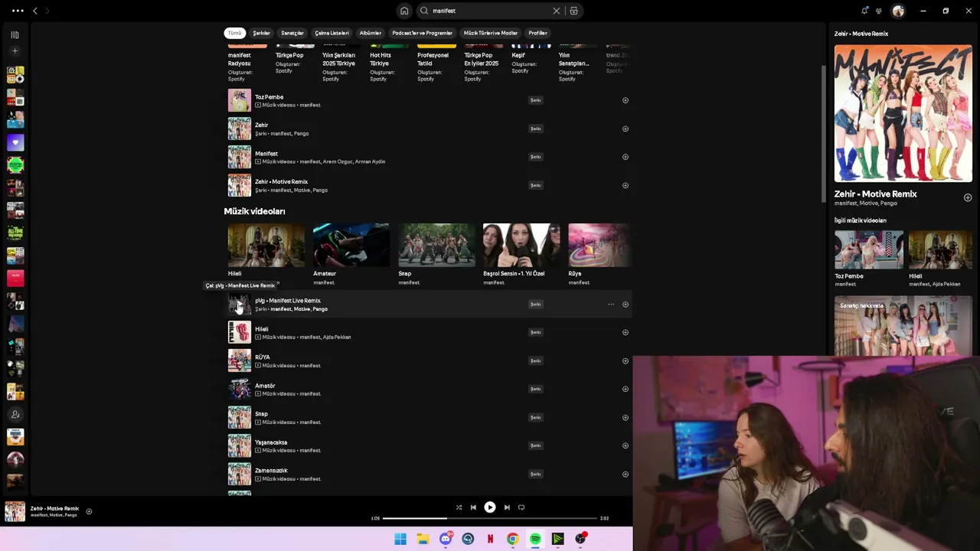Go back with the left arrow
This screenshot has height=551, width=980.
coord(34,11)
